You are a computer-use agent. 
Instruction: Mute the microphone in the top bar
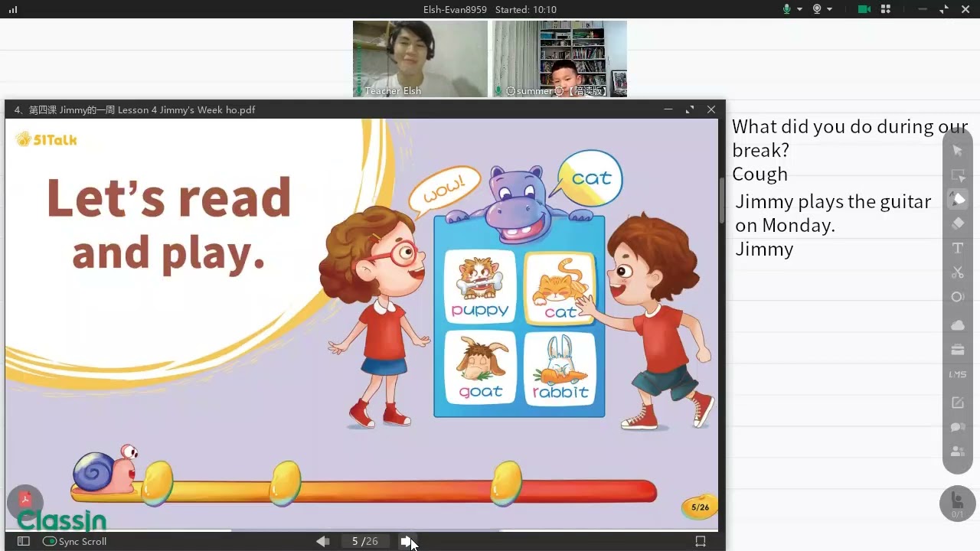786,9
